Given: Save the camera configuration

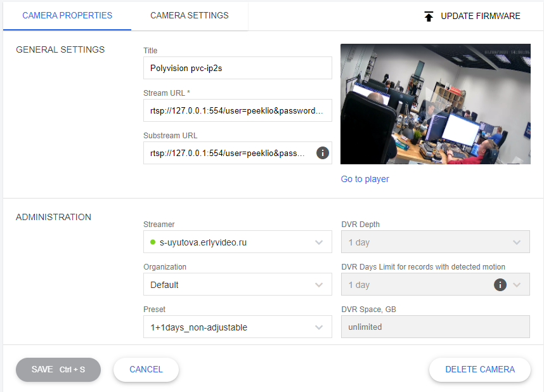Looking at the screenshot, I should click(58, 369).
